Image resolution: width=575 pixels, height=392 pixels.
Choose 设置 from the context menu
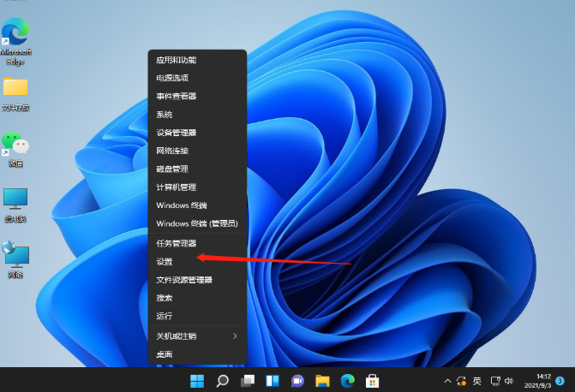(x=165, y=261)
